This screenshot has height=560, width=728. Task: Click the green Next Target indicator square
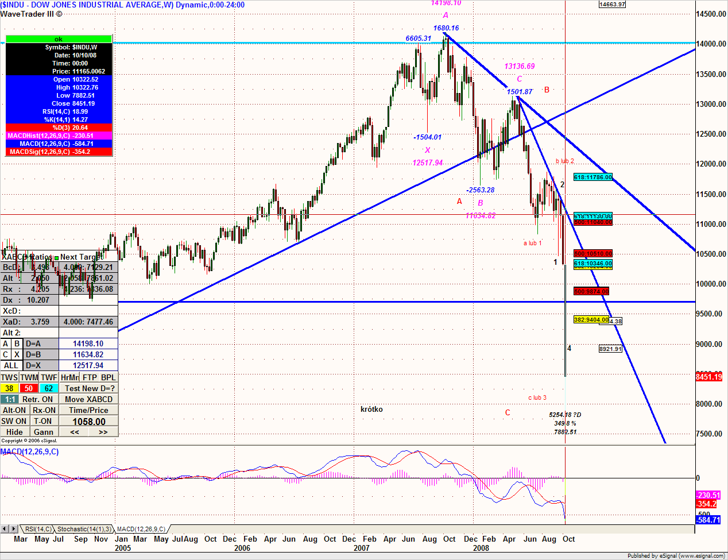click(56, 258)
